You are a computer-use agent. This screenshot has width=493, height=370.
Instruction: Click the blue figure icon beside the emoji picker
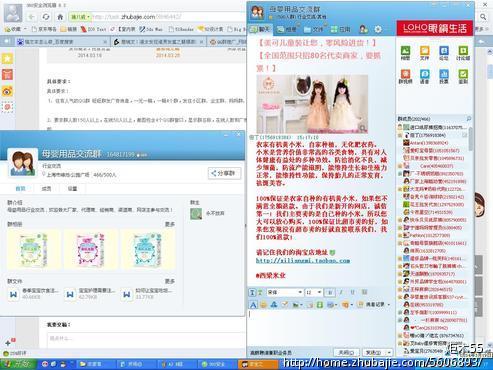tap(274, 305)
